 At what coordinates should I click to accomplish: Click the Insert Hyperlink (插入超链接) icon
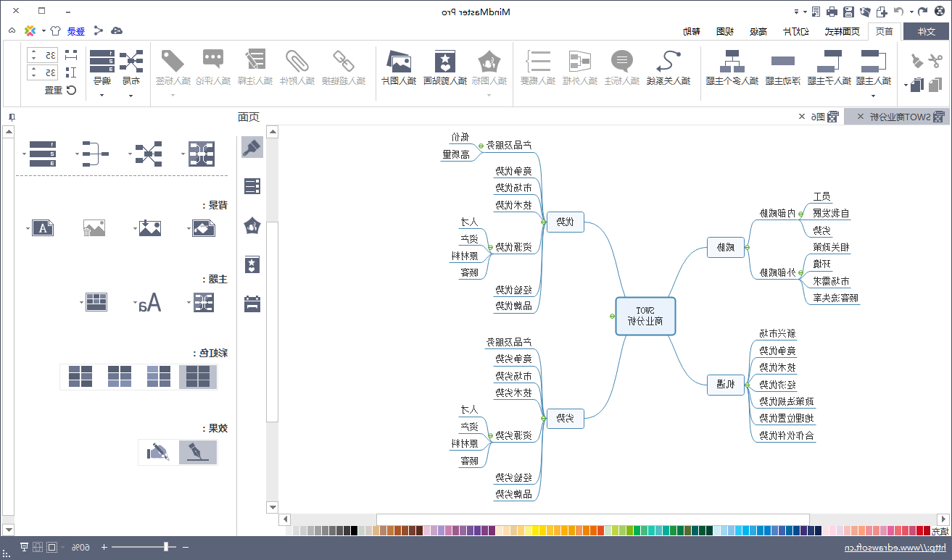[343, 62]
